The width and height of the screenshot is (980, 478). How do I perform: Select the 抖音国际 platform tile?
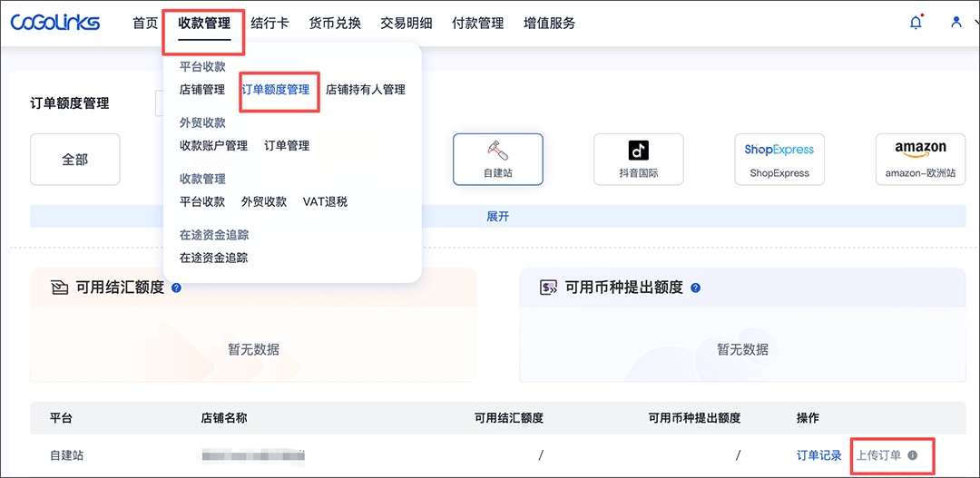pyautogui.click(x=638, y=160)
